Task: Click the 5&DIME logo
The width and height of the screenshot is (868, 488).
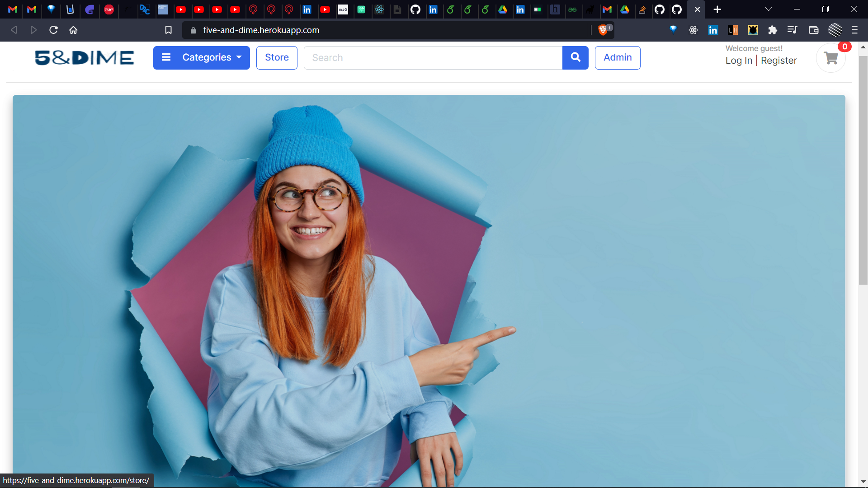Action: (x=85, y=57)
